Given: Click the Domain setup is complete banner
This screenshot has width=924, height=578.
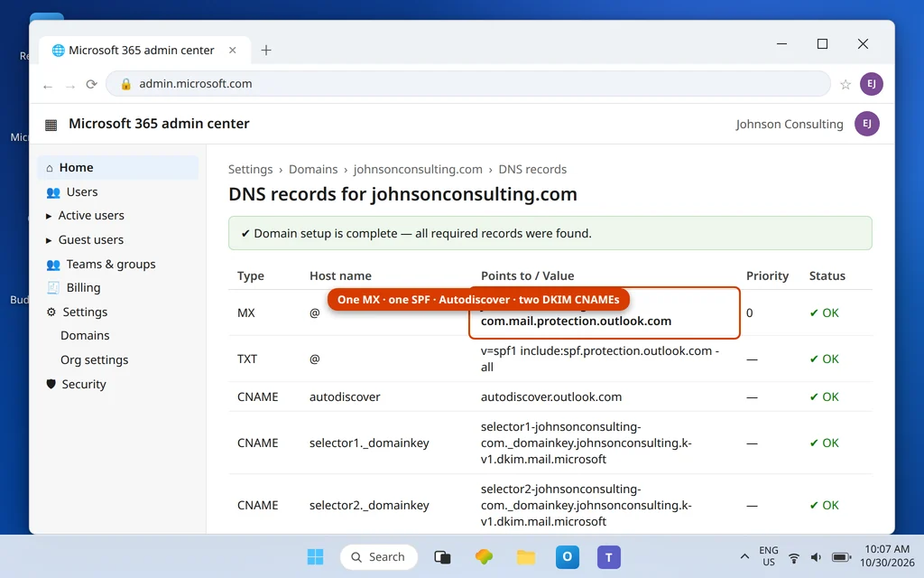Looking at the screenshot, I should pos(550,233).
